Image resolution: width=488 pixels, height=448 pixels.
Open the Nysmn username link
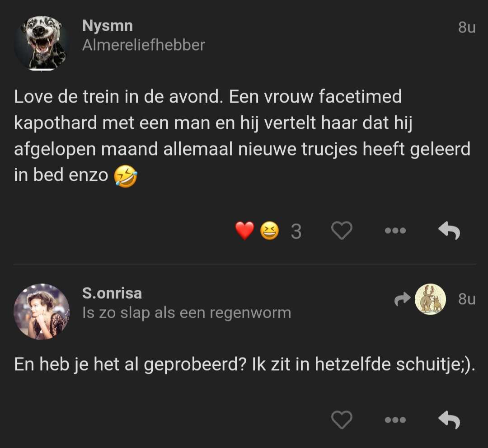click(108, 26)
